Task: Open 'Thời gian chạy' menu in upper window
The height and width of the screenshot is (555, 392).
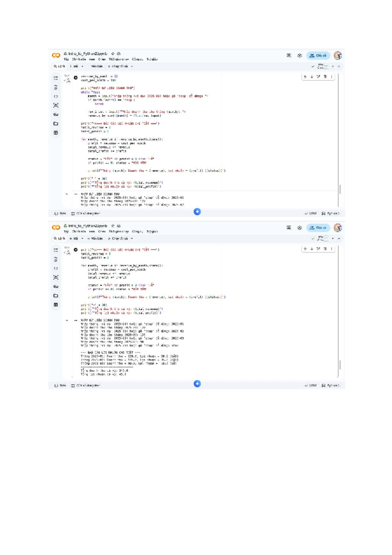Action: coord(119,60)
